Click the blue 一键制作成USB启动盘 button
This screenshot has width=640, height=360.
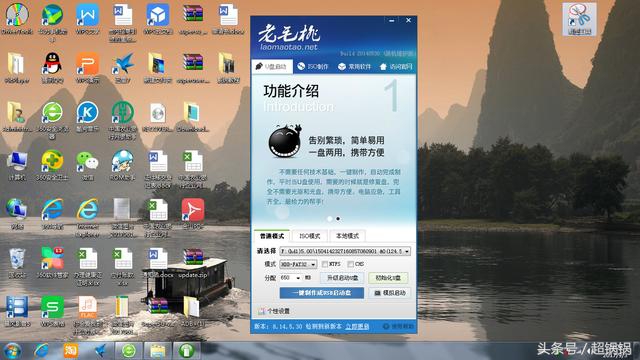point(322,293)
